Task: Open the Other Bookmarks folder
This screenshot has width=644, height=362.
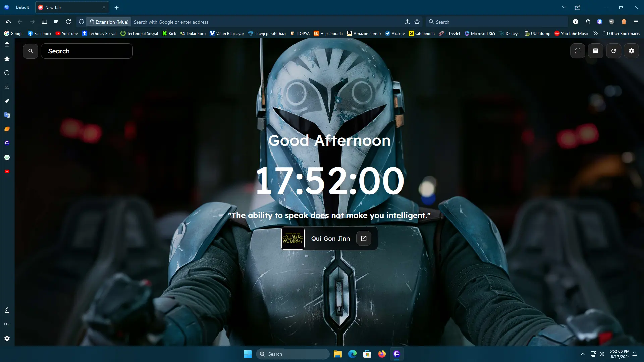Action: pos(621,33)
